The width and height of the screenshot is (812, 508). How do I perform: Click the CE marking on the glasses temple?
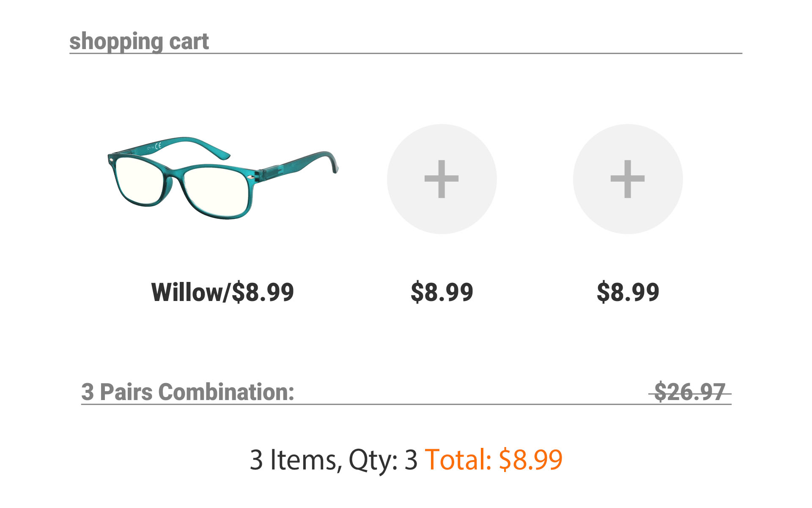click(x=158, y=146)
